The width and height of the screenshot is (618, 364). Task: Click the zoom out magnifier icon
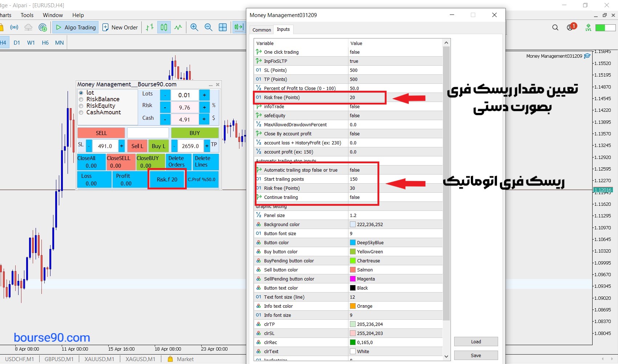(x=209, y=27)
